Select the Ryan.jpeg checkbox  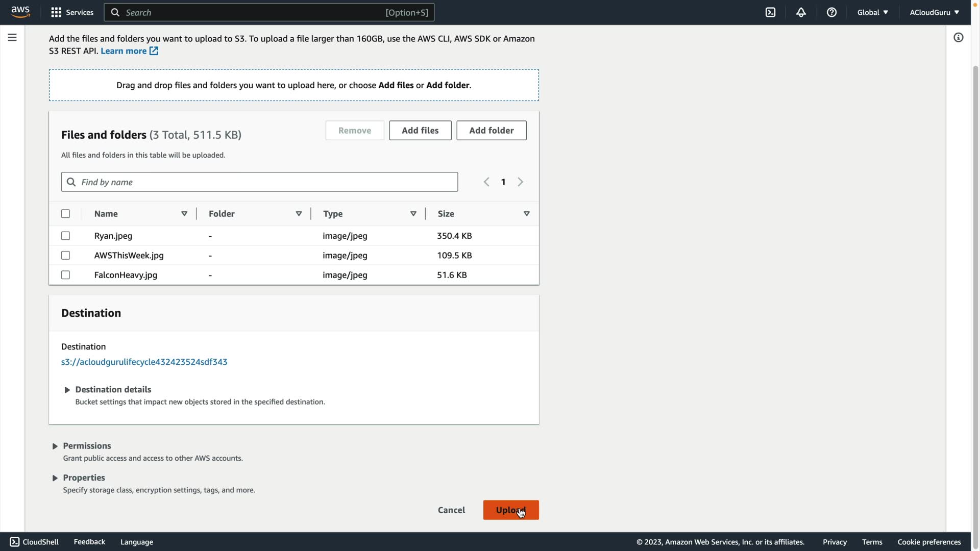click(65, 236)
